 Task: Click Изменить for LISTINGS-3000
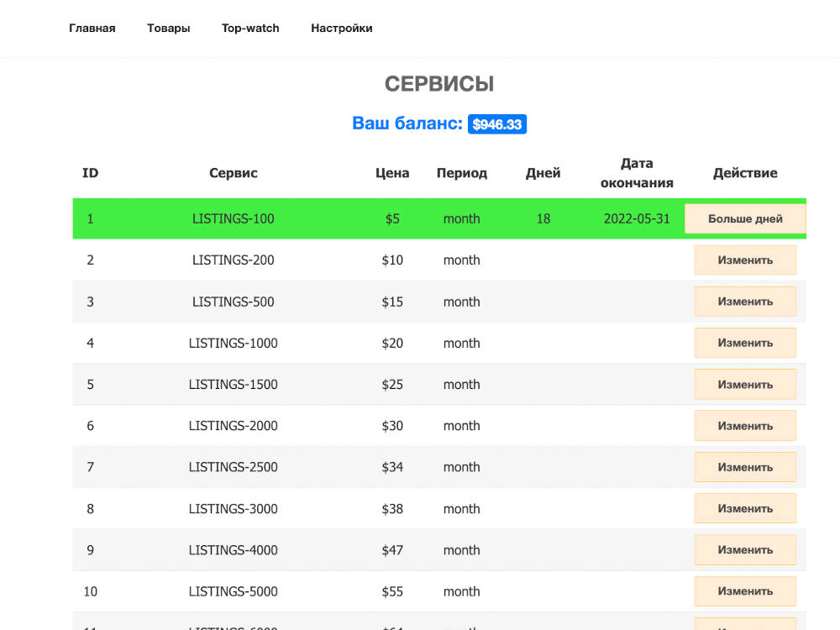(745, 508)
